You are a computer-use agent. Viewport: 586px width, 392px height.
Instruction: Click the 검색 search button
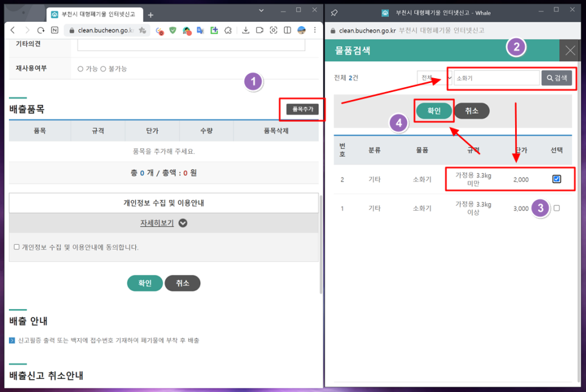coord(556,78)
